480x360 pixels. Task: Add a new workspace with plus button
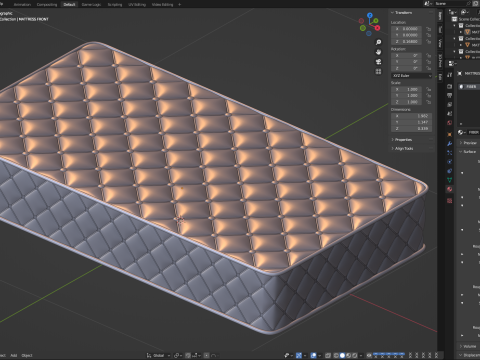click(179, 4)
